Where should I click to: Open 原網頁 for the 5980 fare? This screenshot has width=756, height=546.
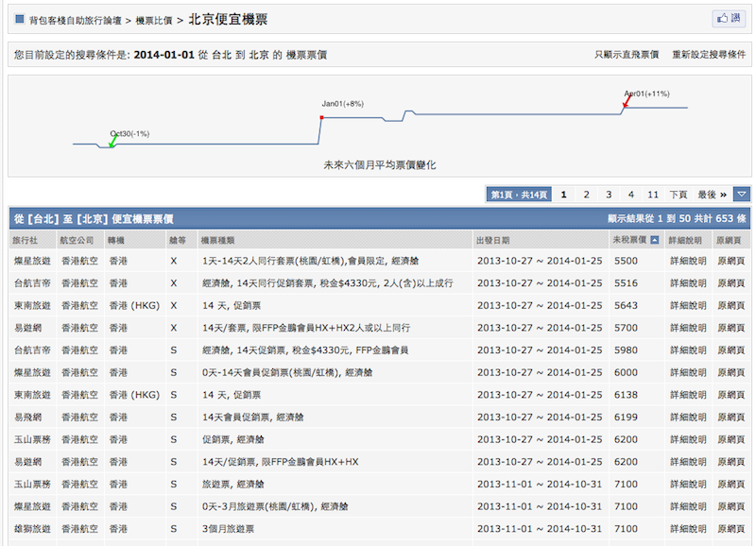coord(730,350)
